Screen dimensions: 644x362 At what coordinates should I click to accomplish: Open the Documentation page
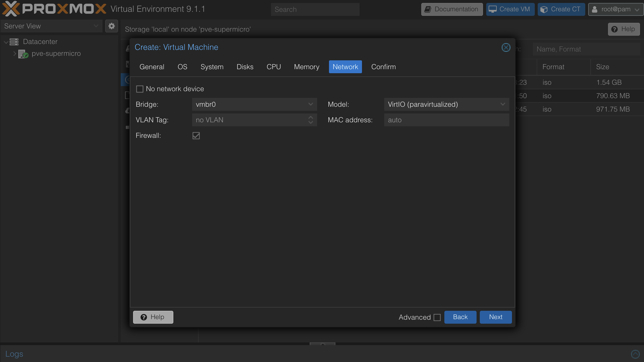[x=452, y=9]
